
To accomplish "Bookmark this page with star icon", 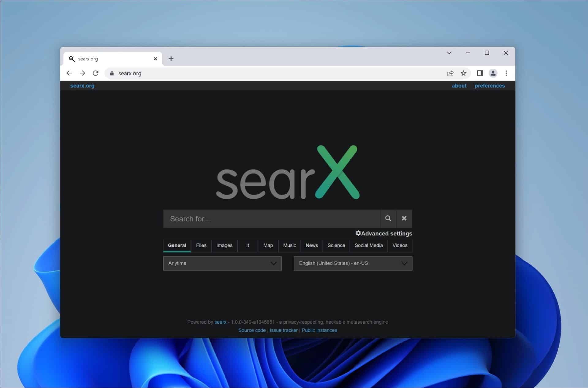I will 463,73.
